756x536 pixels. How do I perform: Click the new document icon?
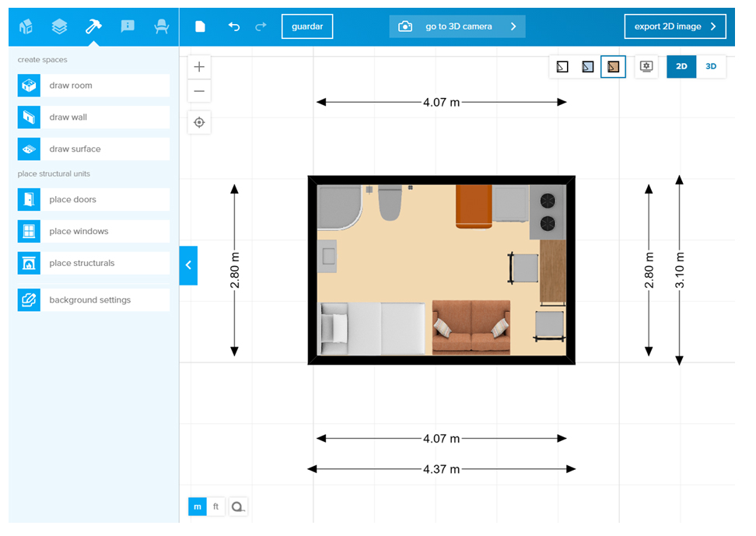tap(201, 26)
